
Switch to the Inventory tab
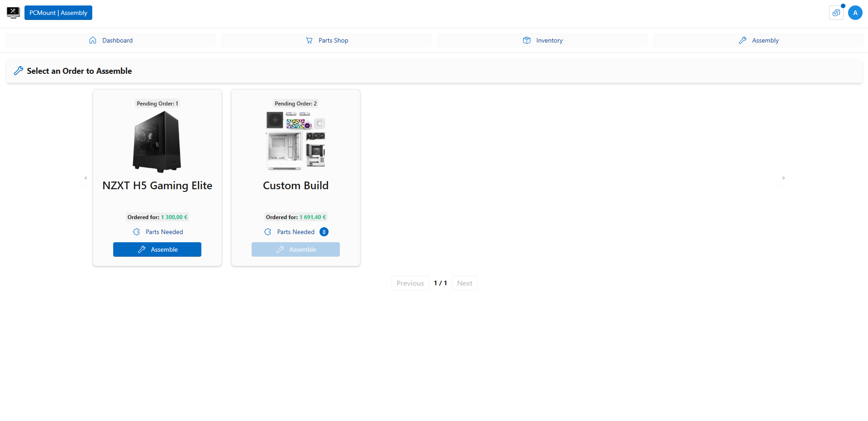pos(542,40)
